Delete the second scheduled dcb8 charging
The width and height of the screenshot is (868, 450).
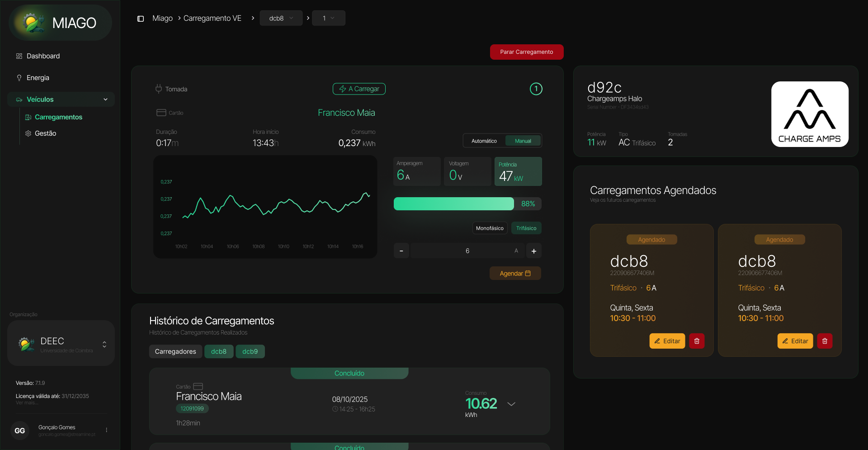pos(825,341)
